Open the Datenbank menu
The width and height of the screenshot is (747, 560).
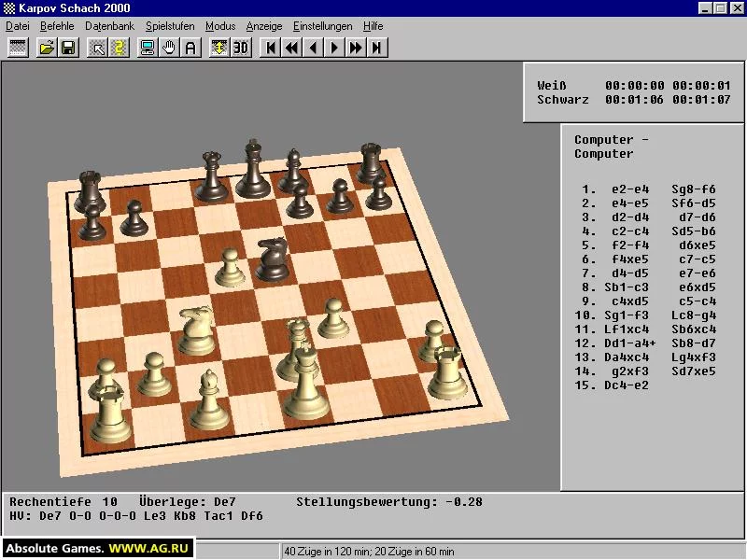109,26
